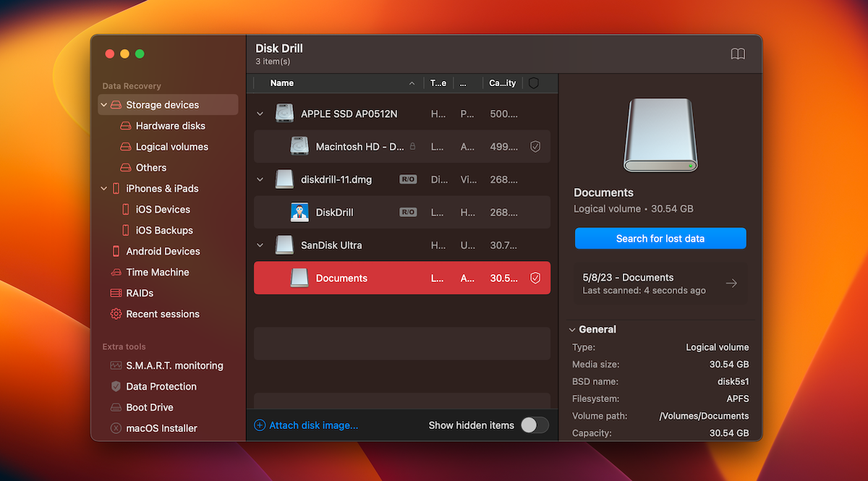Click the protection shield on Documents row
Viewport: 868px width, 481px height.
pyautogui.click(x=535, y=278)
